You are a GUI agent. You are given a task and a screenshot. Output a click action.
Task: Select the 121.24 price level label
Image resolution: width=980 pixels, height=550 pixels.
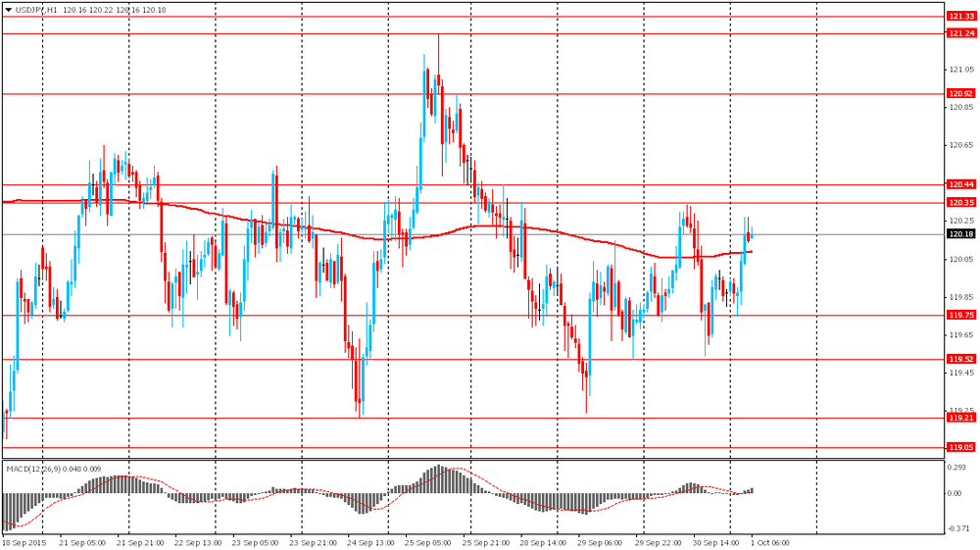961,33
